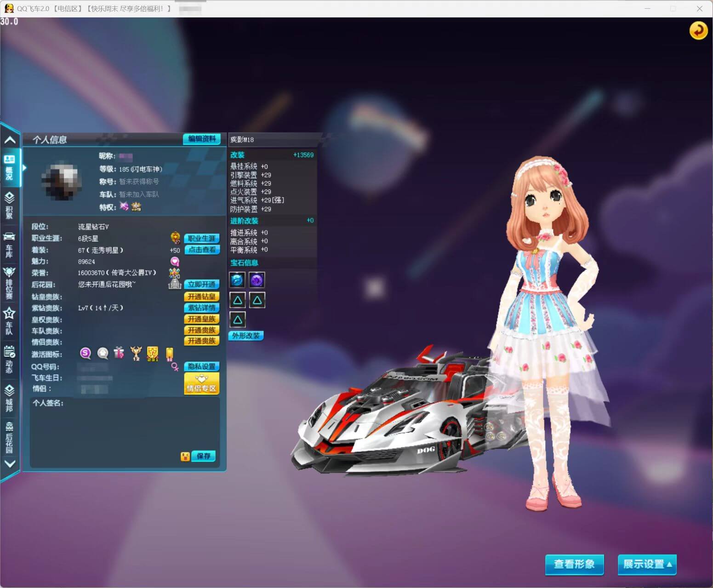713x588 pixels.
Task: Click the purple winged privilege icon
Action: pos(124,206)
